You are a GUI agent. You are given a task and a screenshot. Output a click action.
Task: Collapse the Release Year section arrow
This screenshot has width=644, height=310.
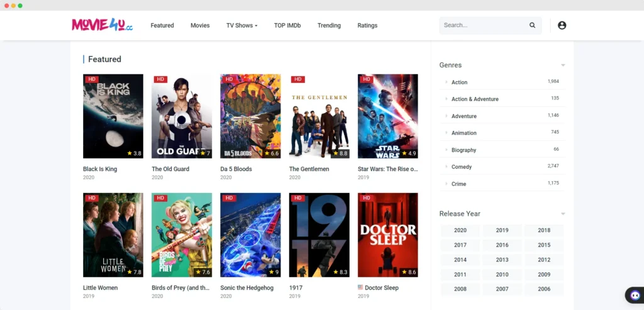(563, 214)
